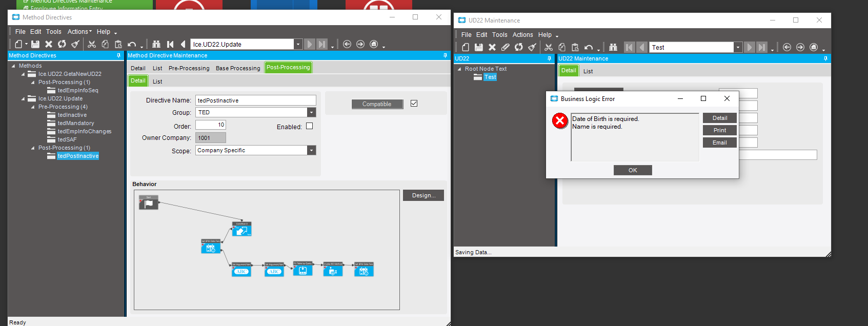Go to previous record in Method Directives

[x=183, y=44]
